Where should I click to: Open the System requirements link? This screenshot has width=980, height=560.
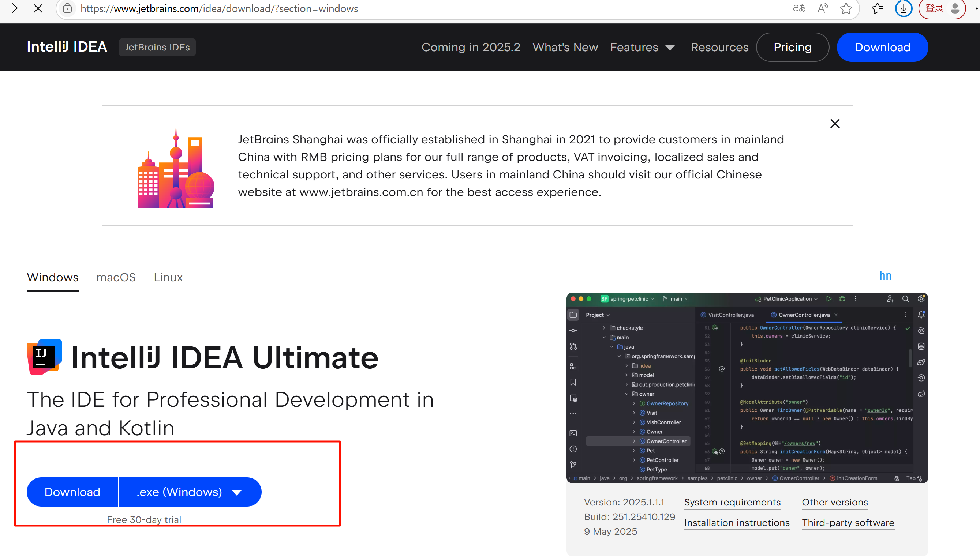point(732,502)
